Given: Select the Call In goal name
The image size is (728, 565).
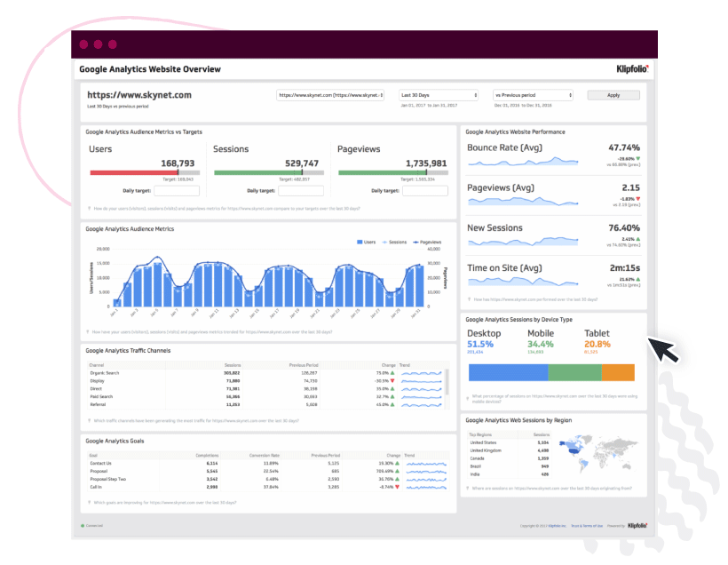Looking at the screenshot, I should point(96,487).
